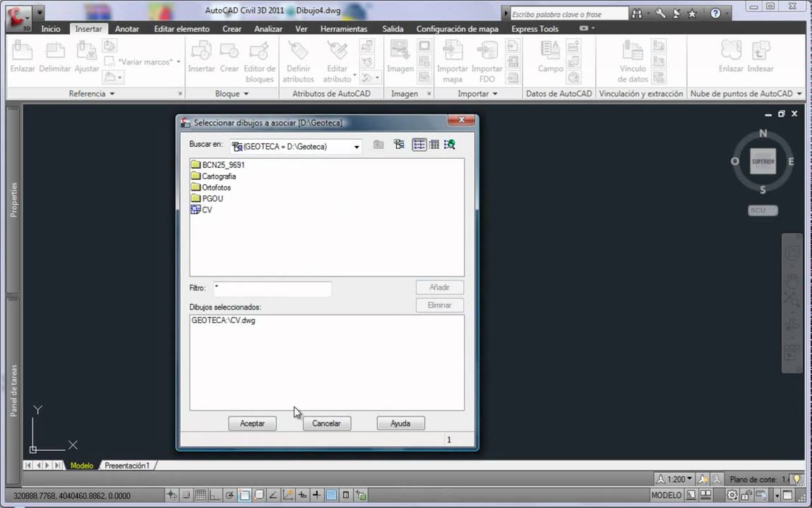Click the Delimitar icon in the ribbon

coord(54,57)
